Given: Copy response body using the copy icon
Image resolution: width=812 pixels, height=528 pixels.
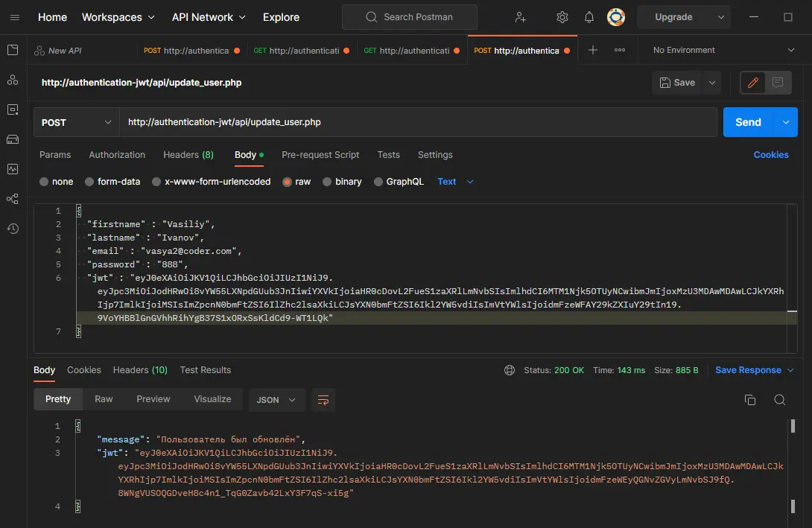Looking at the screenshot, I should coord(750,400).
